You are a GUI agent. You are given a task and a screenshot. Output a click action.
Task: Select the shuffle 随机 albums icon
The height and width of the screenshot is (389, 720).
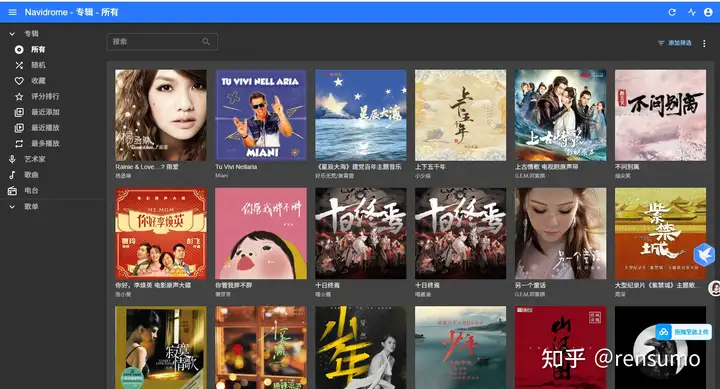[19, 65]
